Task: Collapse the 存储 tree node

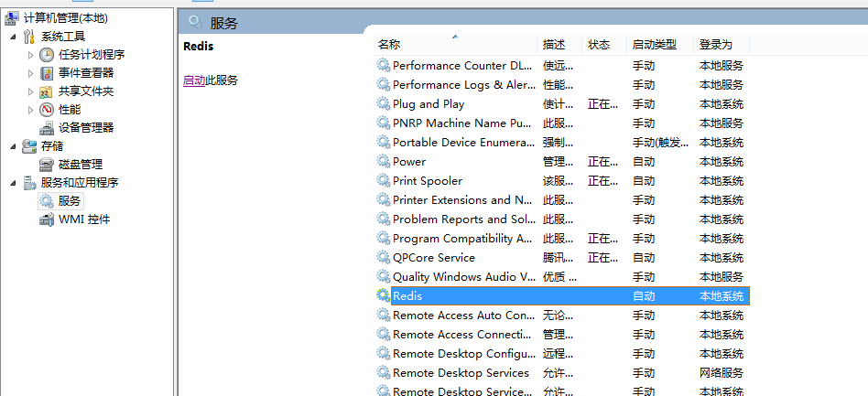Action: (14, 146)
